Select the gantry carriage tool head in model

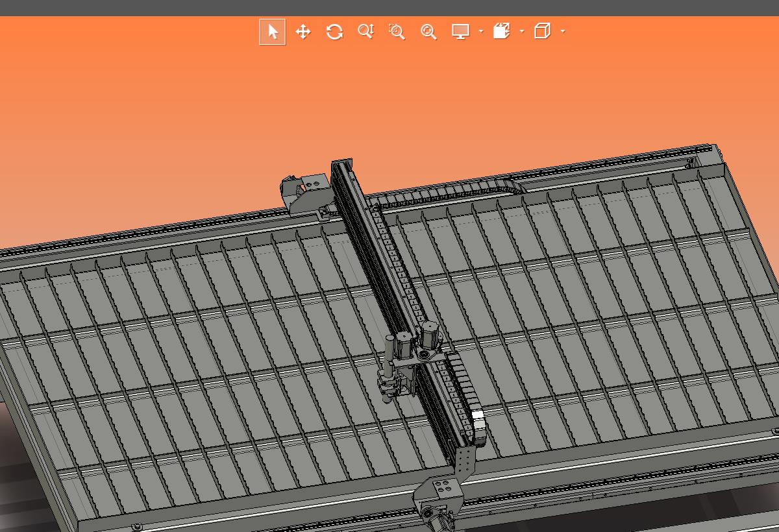click(x=409, y=361)
